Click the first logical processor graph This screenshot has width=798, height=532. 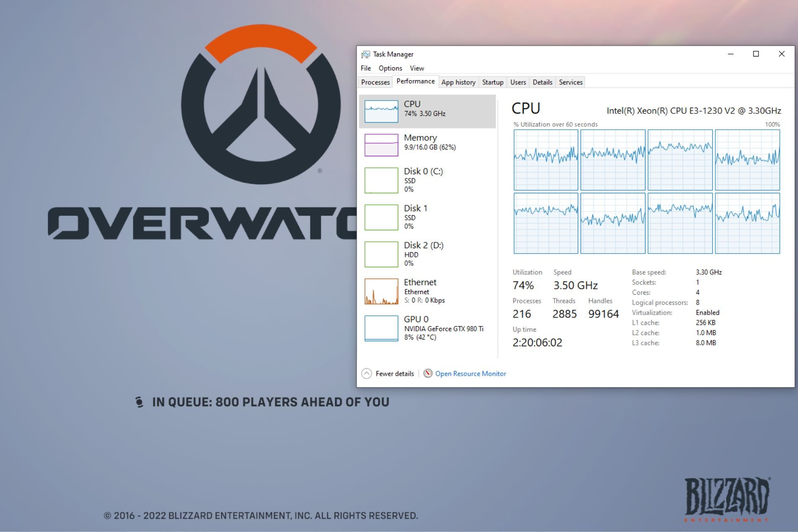(x=546, y=160)
